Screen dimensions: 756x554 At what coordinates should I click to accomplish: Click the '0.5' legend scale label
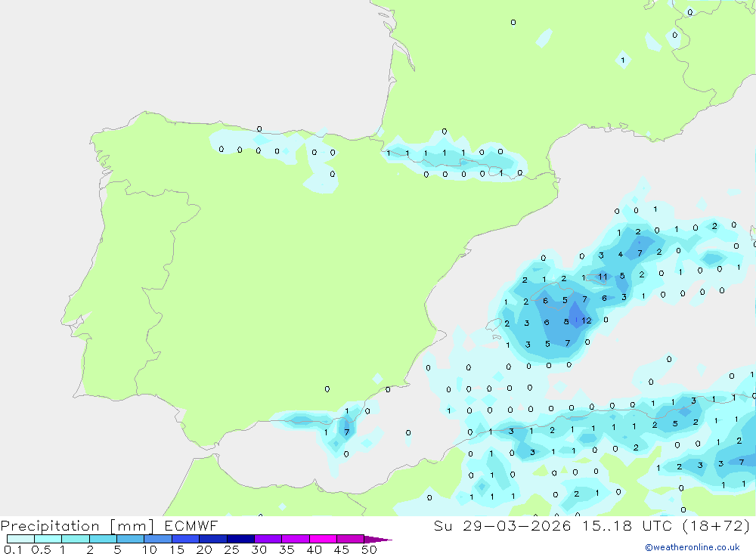click(41, 549)
